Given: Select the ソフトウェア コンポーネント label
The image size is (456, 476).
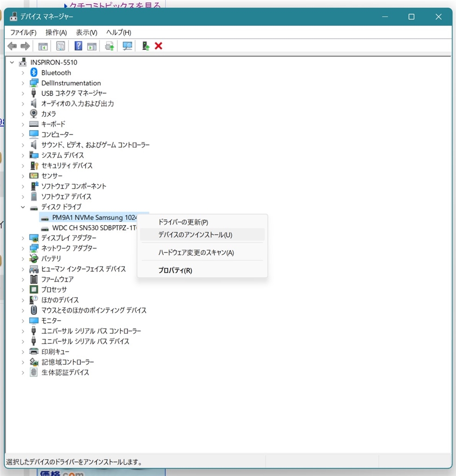Looking at the screenshot, I should [74, 186].
